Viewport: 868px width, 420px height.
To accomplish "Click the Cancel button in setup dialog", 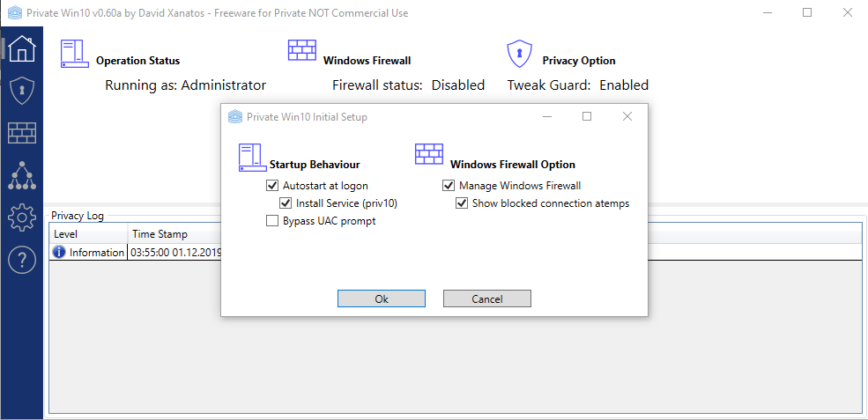I will point(487,298).
